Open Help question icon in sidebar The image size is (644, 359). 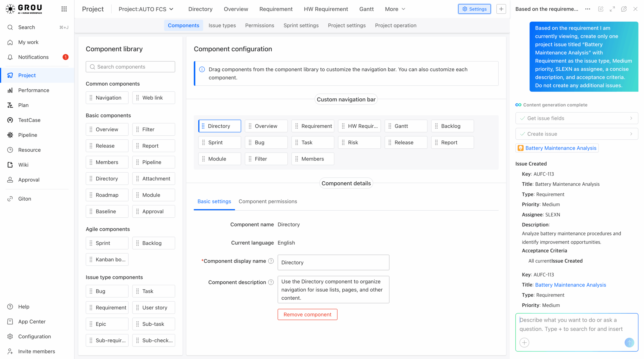click(10, 307)
